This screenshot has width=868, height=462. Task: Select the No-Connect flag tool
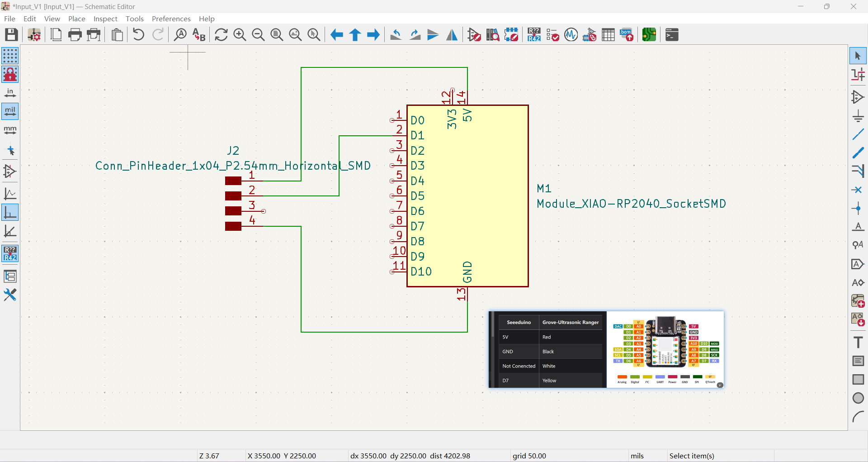pyautogui.click(x=858, y=190)
